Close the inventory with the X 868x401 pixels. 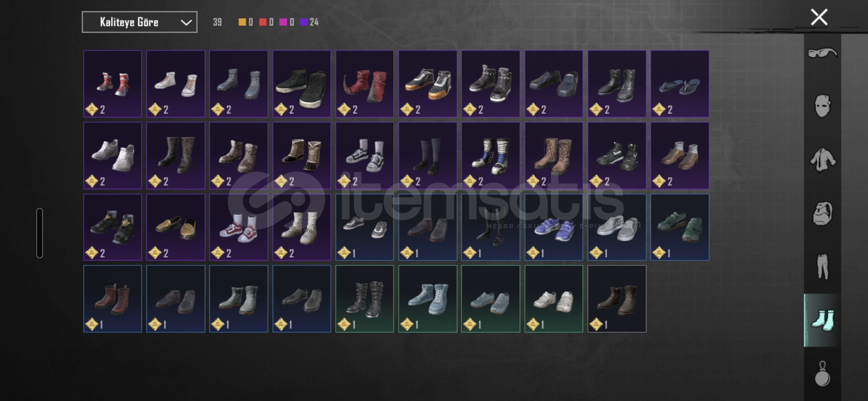pyautogui.click(x=819, y=17)
